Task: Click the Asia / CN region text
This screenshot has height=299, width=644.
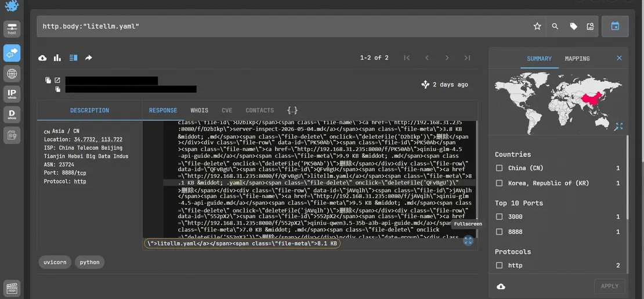Action: (66, 131)
